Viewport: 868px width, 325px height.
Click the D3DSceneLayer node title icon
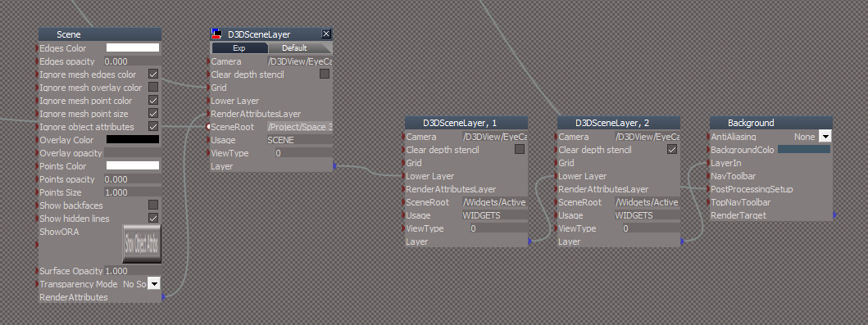click(x=216, y=34)
